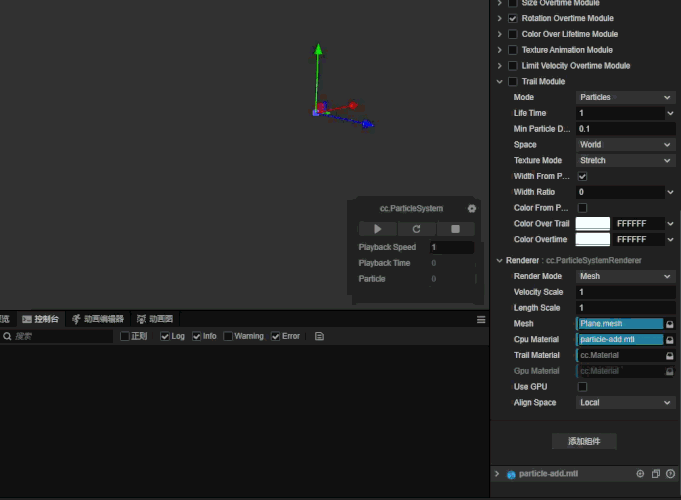Enable the Size Overtime Module checkbox
681x500 pixels.
[513, 3]
